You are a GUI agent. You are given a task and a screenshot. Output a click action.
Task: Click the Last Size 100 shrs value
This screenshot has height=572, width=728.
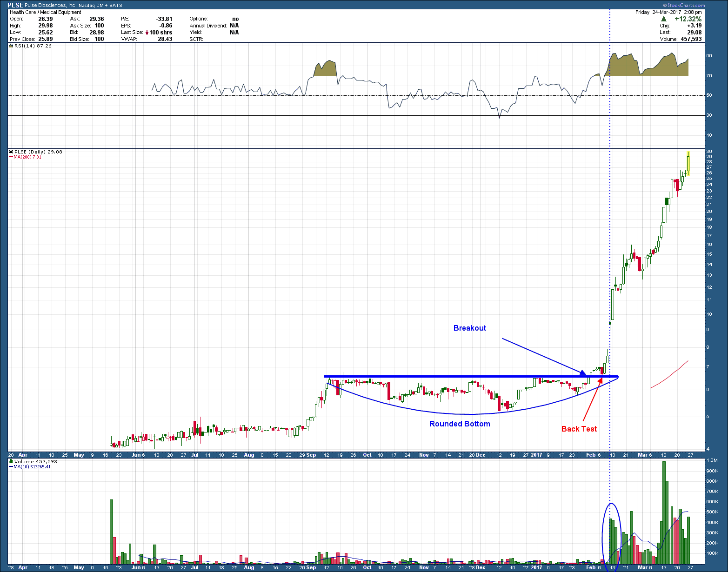[x=161, y=33]
